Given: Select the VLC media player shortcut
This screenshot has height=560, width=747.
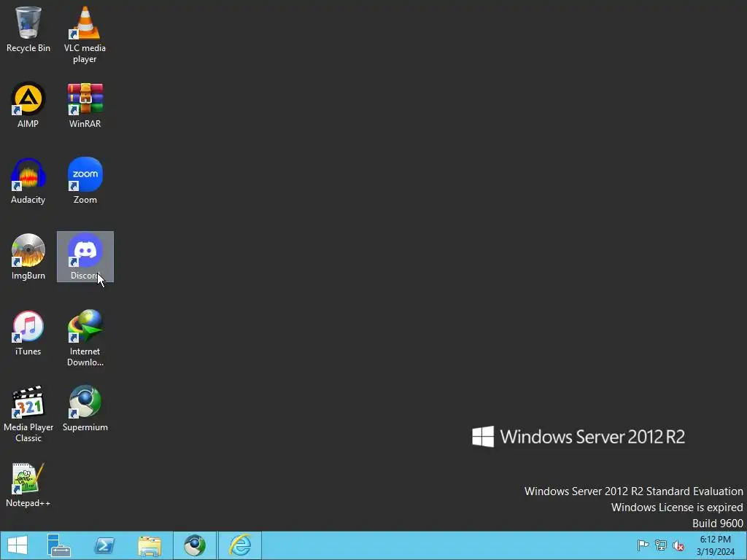Looking at the screenshot, I should pyautogui.click(x=85, y=35).
